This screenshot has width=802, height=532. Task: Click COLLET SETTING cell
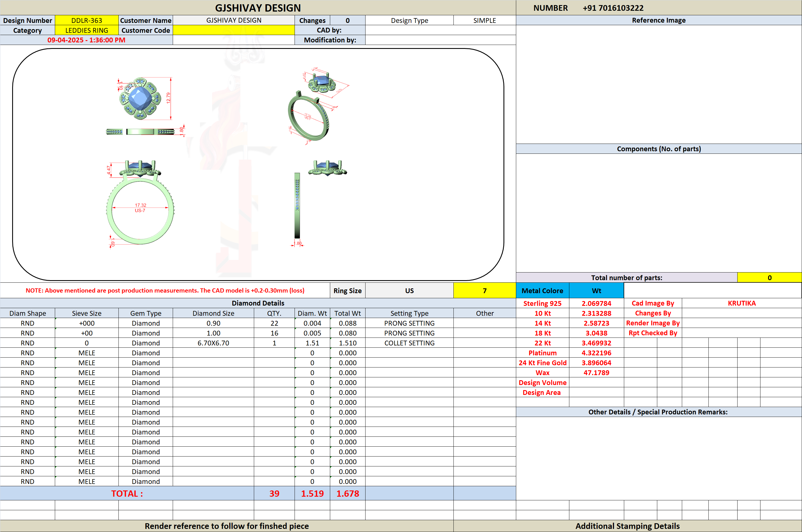[x=410, y=343]
